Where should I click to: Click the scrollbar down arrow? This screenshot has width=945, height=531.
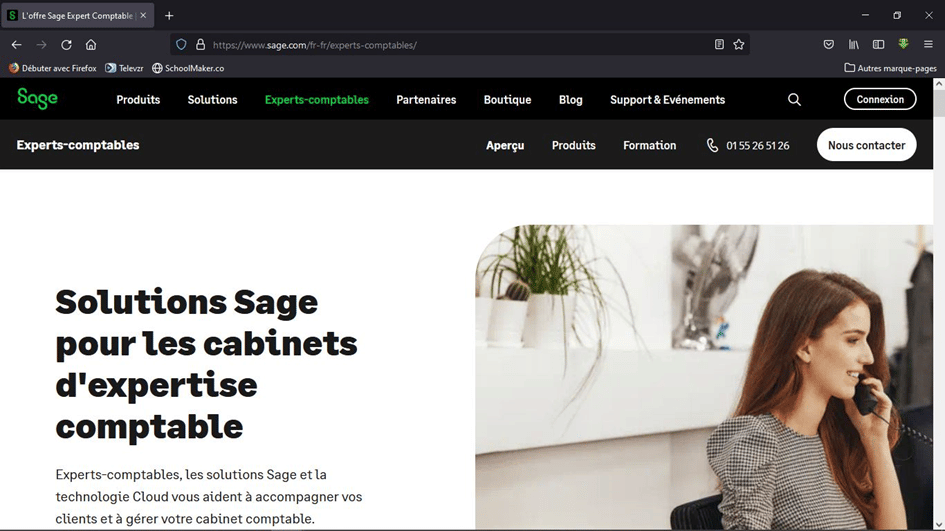pos(939,524)
